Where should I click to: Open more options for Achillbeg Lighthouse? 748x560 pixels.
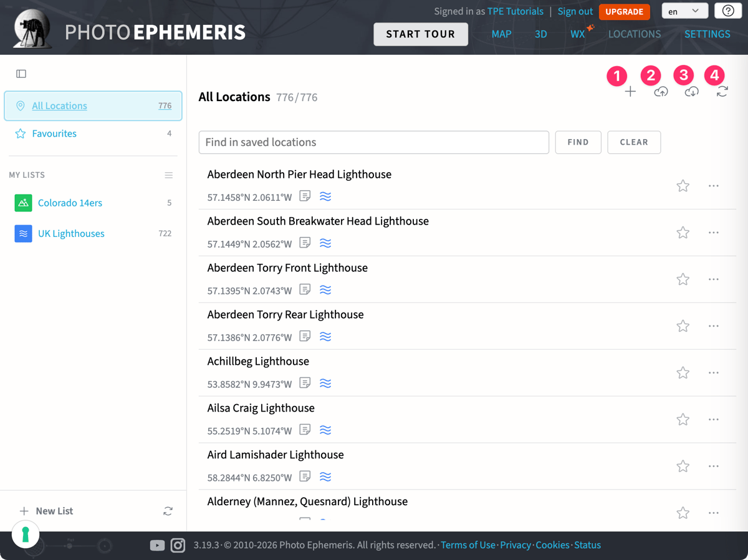point(714,373)
